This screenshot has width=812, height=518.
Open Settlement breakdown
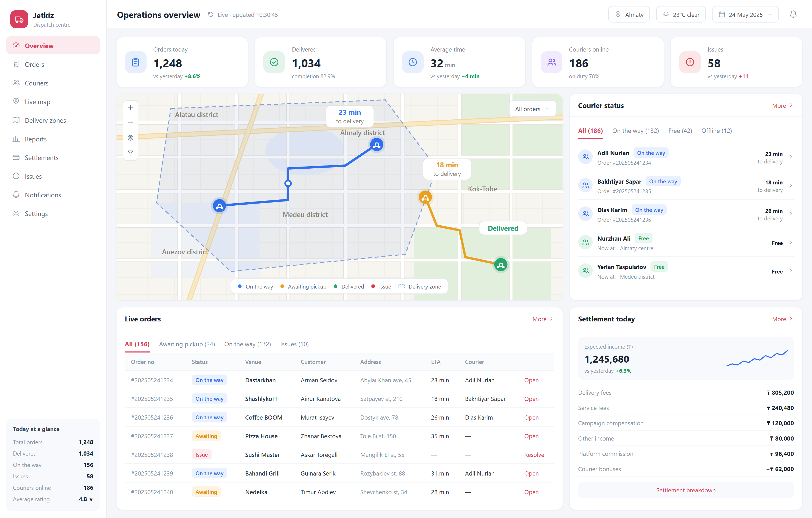click(x=686, y=490)
